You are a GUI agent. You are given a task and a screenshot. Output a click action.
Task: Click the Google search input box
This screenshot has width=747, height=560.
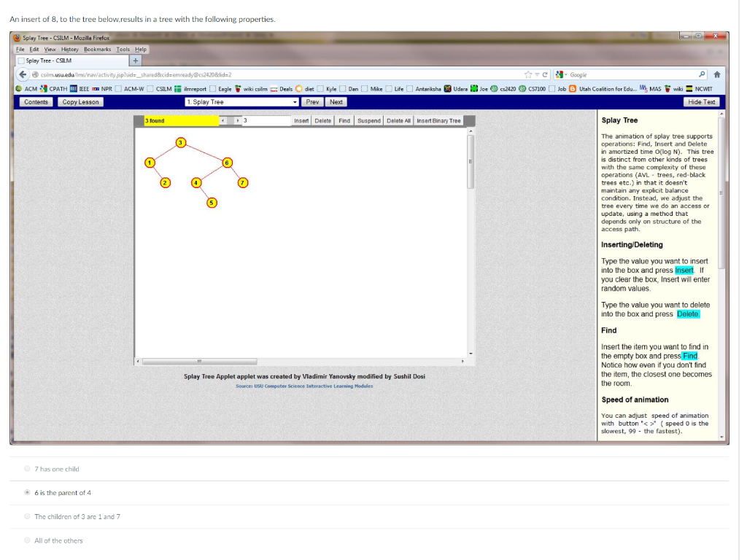point(632,74)
